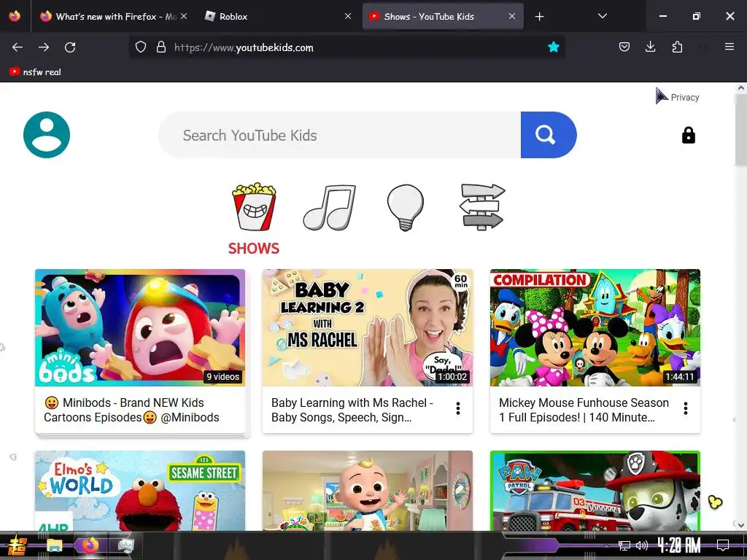
Task: Open File Explorer from taskbar
Action: tap(54, 545)
